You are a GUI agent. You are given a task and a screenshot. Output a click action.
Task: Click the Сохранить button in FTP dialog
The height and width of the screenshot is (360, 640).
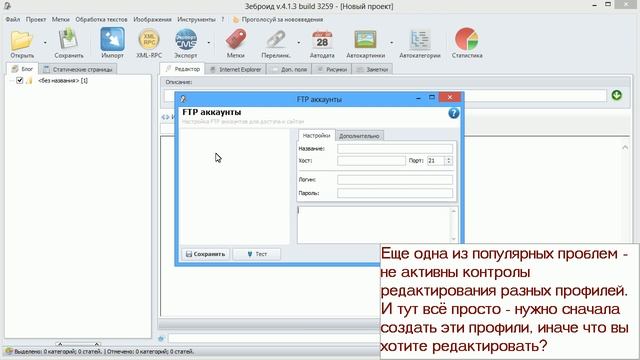(205, 254)
